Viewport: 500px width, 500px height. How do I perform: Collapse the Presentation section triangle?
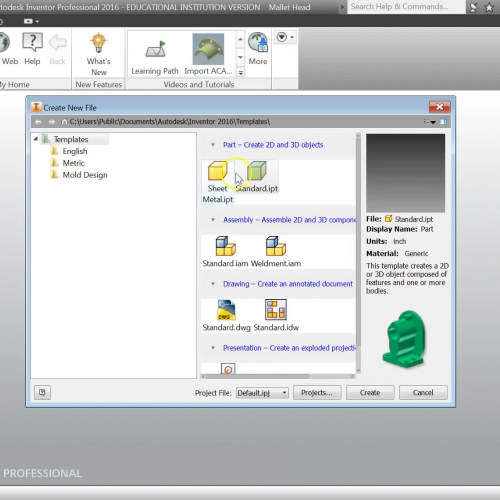(x=213, y=348)
